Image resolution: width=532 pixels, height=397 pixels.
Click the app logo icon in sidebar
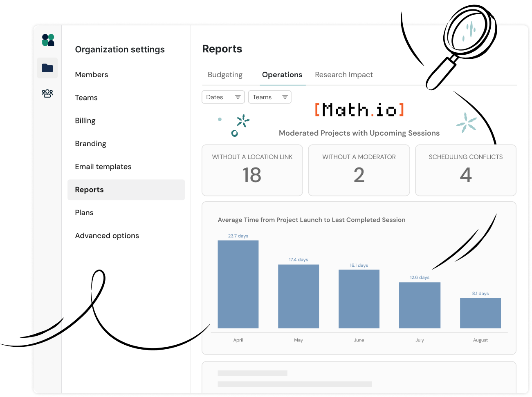[x=48, y=40]
